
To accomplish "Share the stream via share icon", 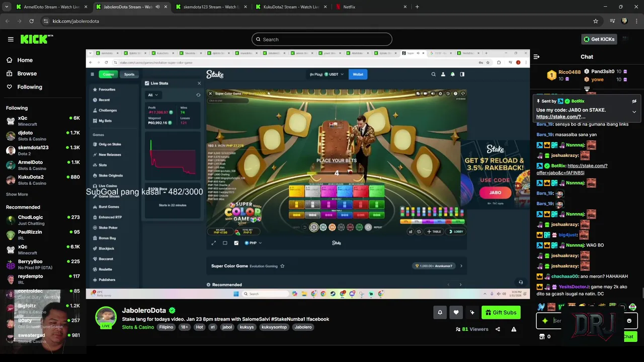I will tap(498, 329).
